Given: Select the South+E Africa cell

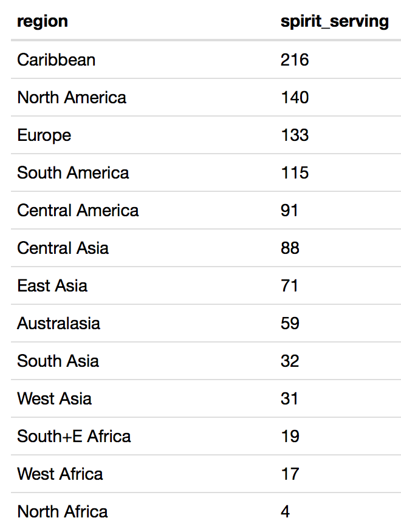Looking at the screenshot, I should [74, 437].
